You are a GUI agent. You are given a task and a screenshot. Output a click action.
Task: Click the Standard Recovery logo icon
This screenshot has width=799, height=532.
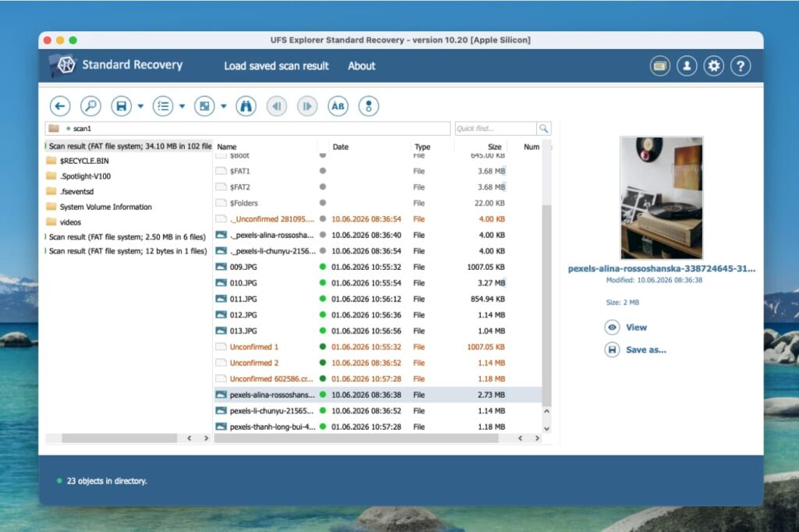(x=65, y=66)
